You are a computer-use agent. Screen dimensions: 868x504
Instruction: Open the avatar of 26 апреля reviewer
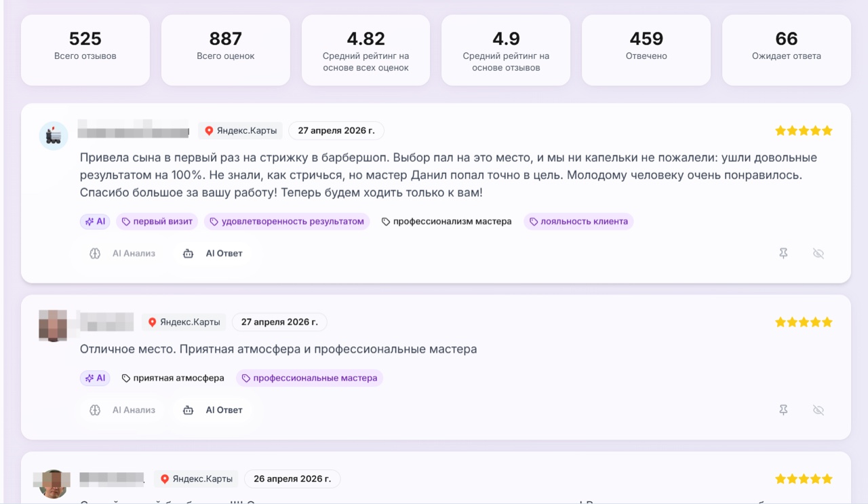pos(54,484)
